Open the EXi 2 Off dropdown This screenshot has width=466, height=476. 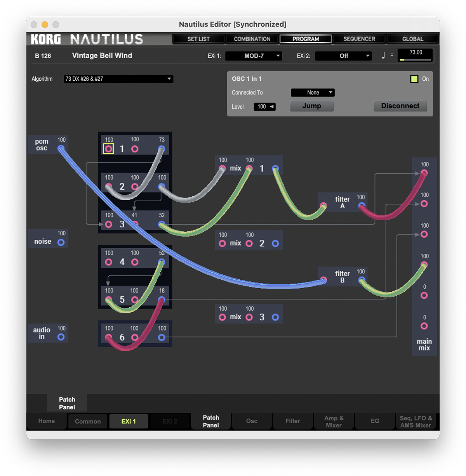[x=343, y=56]
